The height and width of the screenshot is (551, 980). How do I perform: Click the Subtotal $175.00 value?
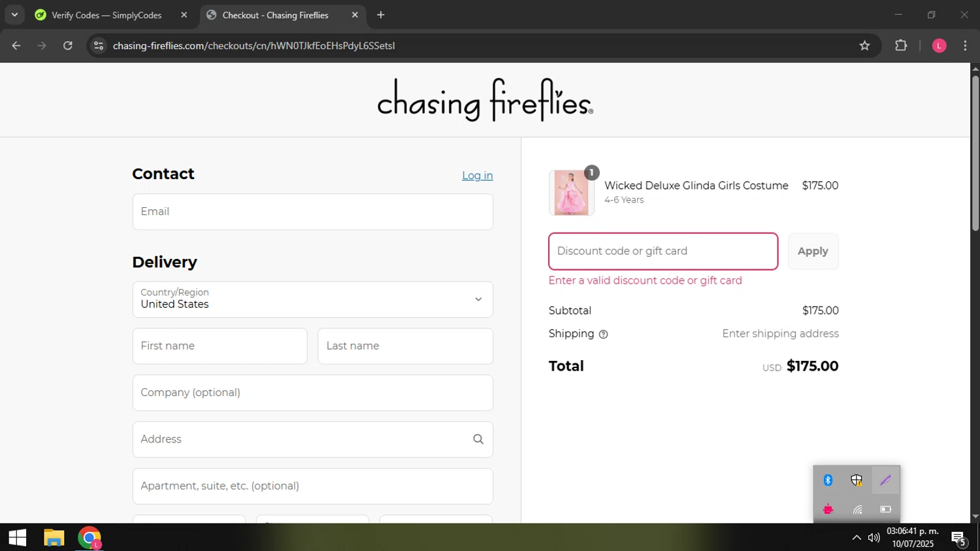tap(820, 310)
